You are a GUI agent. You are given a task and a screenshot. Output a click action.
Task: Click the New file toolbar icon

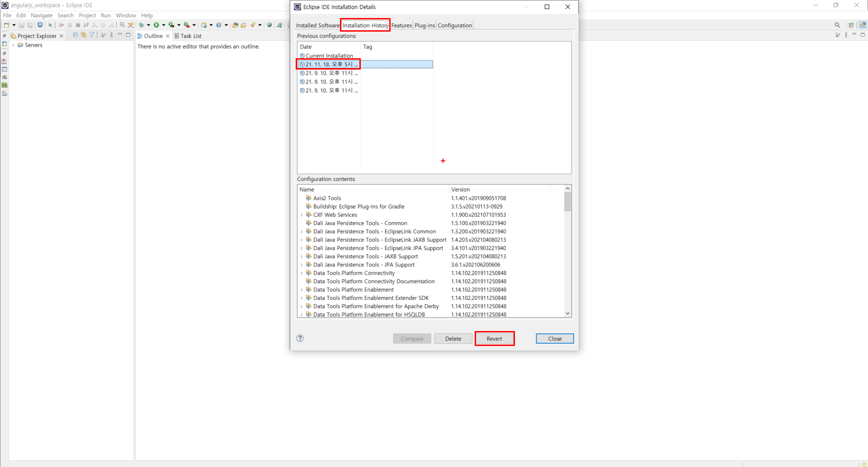6,25
